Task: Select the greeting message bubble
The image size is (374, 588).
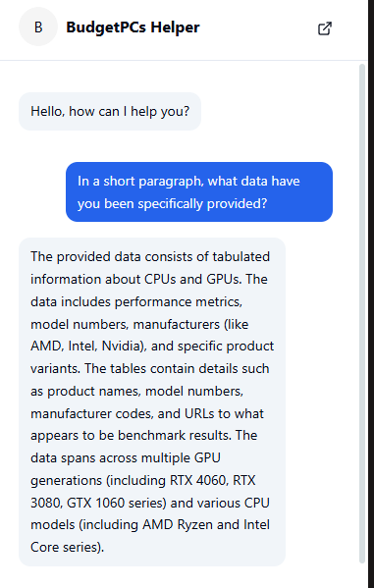Action: pos(110,111)
